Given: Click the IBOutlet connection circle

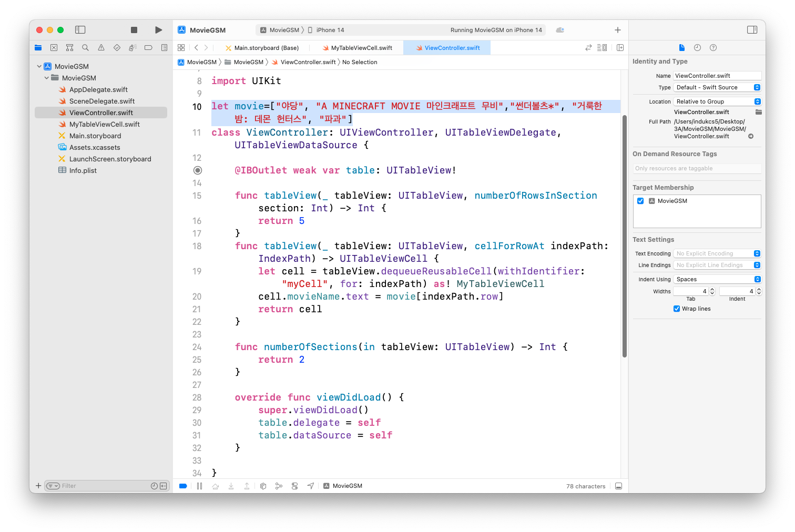Looking at the screenshot, I should [x=198, y=170].
